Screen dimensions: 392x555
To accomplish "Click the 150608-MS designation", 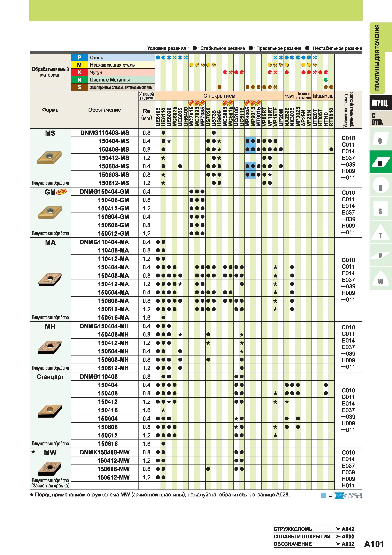I will pos(114,175).
